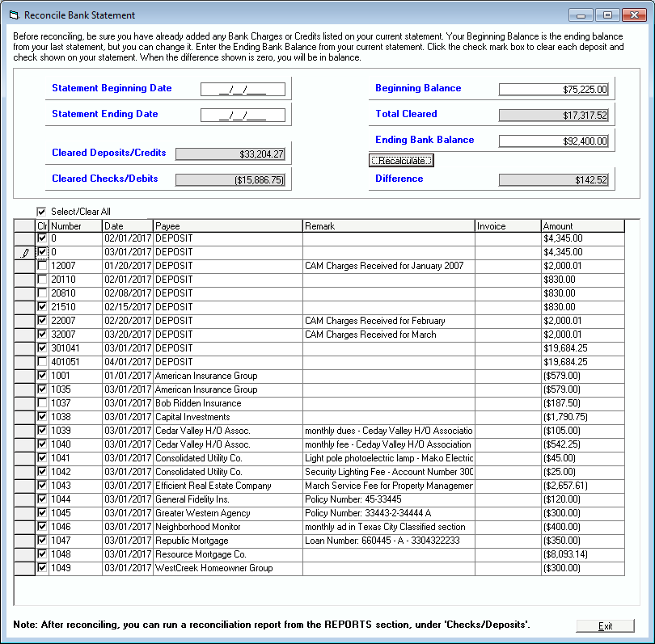Toggle the Select/Clear All checkbox
The image size is (655, 644).
tap(41, 211)
